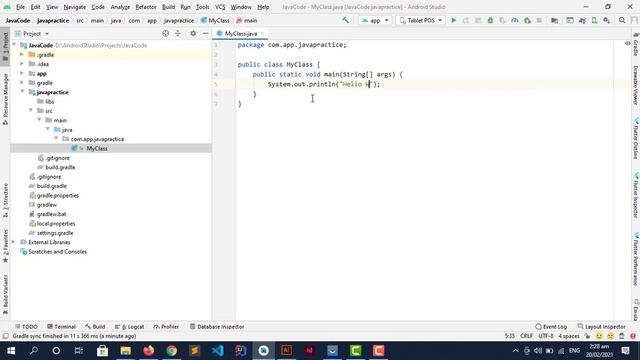Screen dimensions: 640x360
Task: Toggle Resource Manager side tab
Action: pyautogui.click(x=5, y=99)
